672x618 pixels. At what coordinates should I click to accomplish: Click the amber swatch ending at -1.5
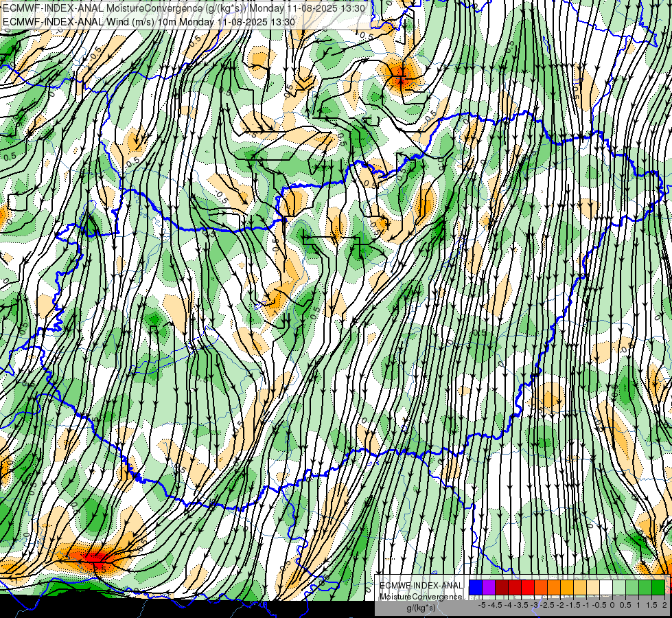pyautogui.click(x=567, y=588)
